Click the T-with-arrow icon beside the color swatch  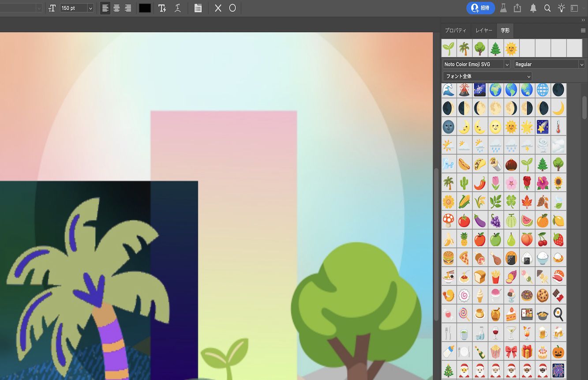pos(162,8)
